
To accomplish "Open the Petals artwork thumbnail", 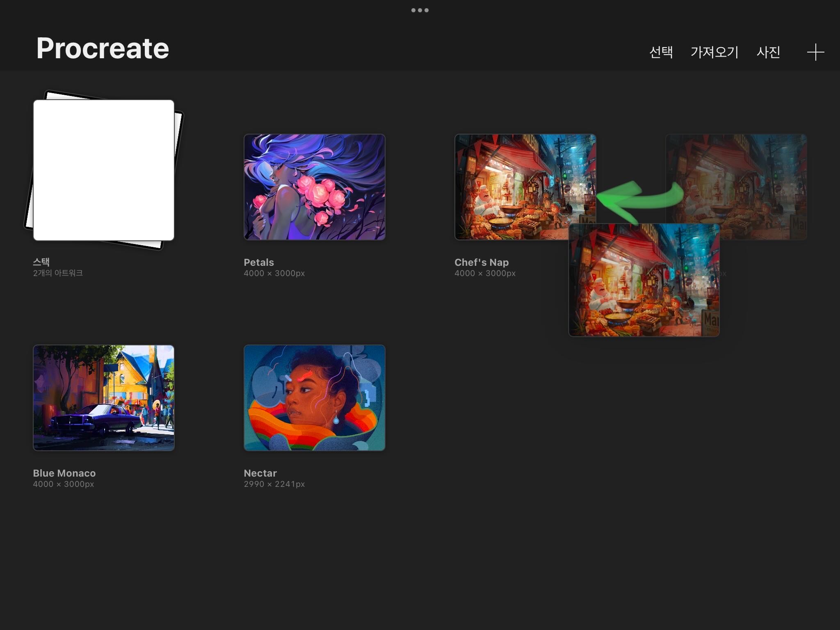I will click(315, 187).
